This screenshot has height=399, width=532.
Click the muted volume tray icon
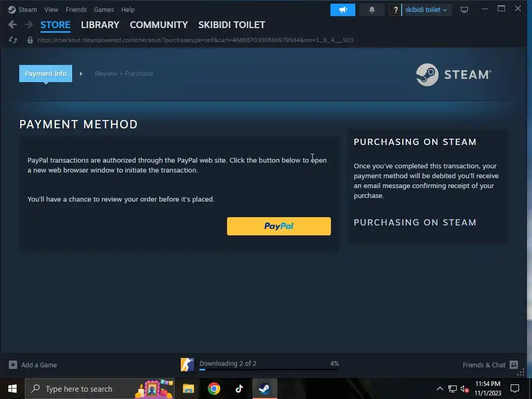click(464, 389)
